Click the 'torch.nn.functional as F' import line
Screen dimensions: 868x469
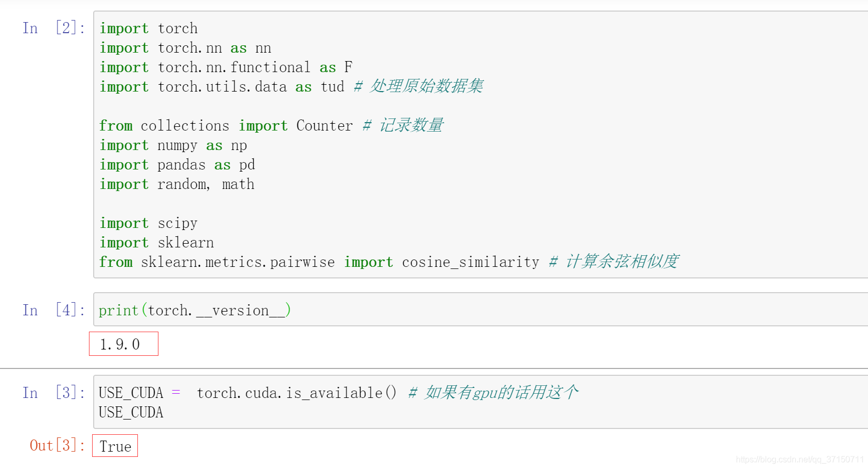pos(226,67)
